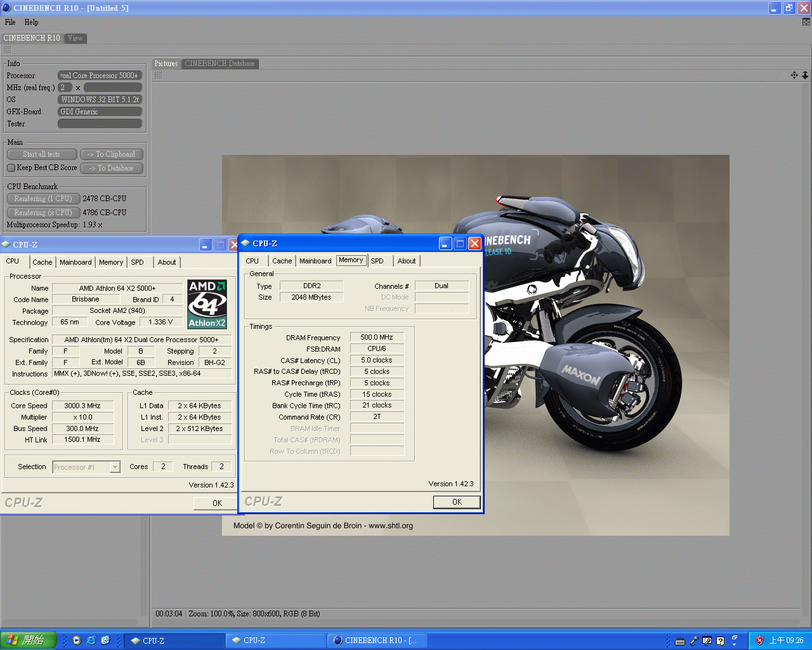
Task: Open Cache tab in the left CPU-Z window
Action: click(43, 262)
